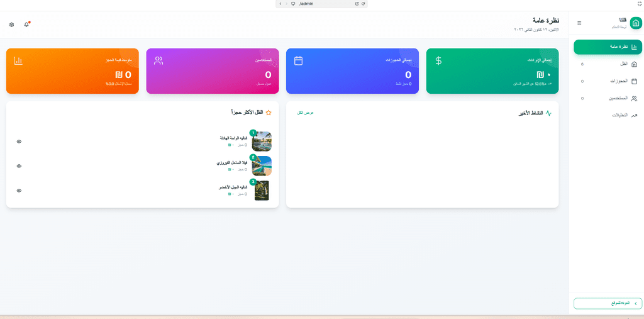Click the date text under the page heading
The width and height of the screenshot is (644, 319).
click(x=536, y=30)
